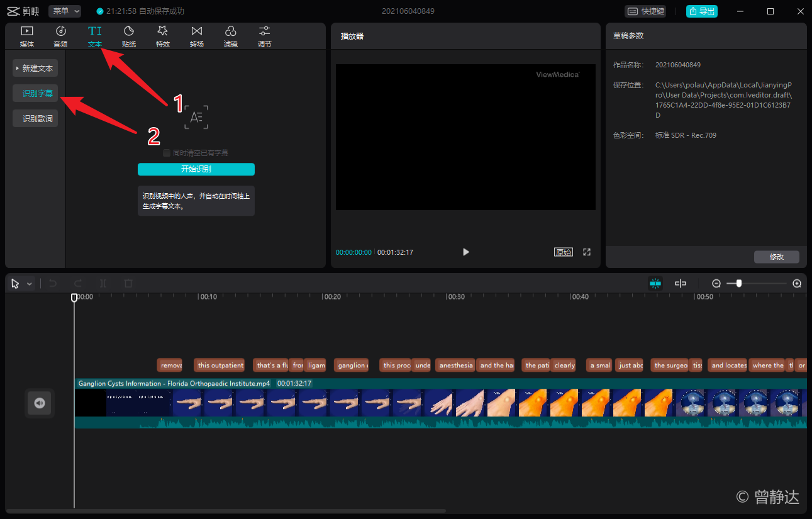Click the project title 202106040849
Viewport: 812px width, 519px height.
click(408, 11)
